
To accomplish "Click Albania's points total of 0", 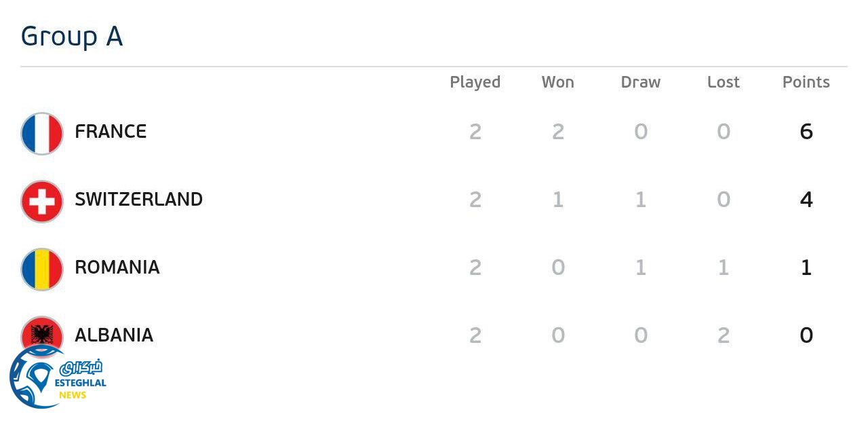I will (x=806, y=335).
